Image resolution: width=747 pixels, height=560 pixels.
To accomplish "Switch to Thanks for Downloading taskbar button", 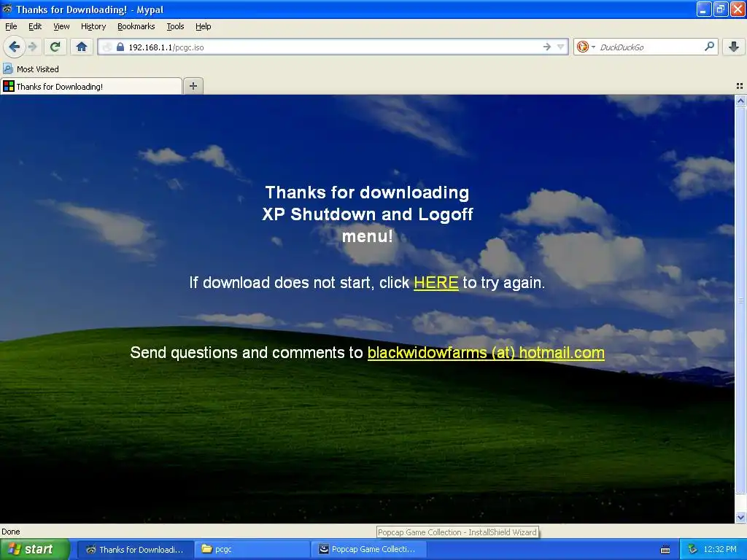I will click(x=135, y=549).
